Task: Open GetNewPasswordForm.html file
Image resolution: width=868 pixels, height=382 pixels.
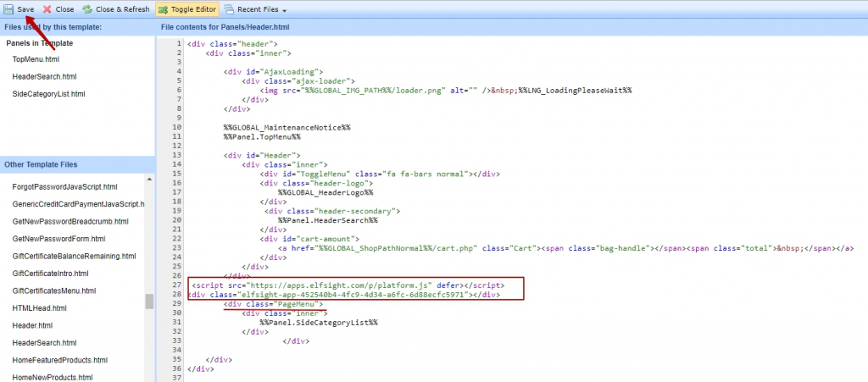Action: [x=58, y=239]
